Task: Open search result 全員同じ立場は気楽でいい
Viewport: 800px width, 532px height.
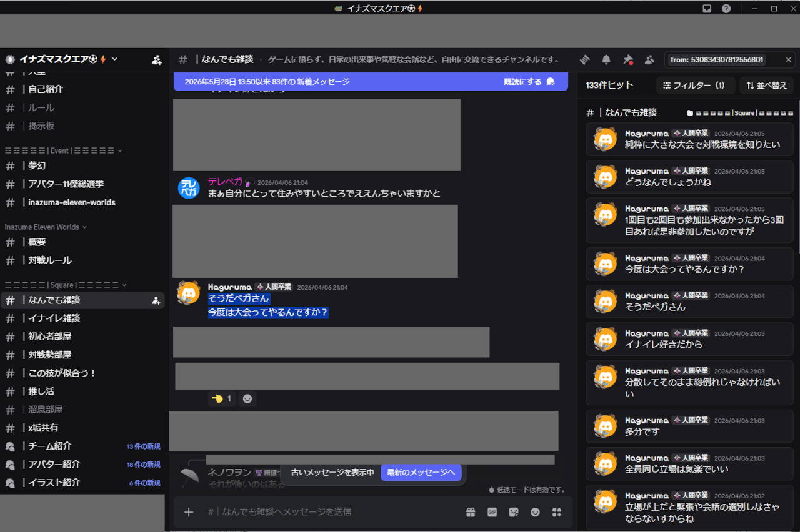Action: [689, 464]
